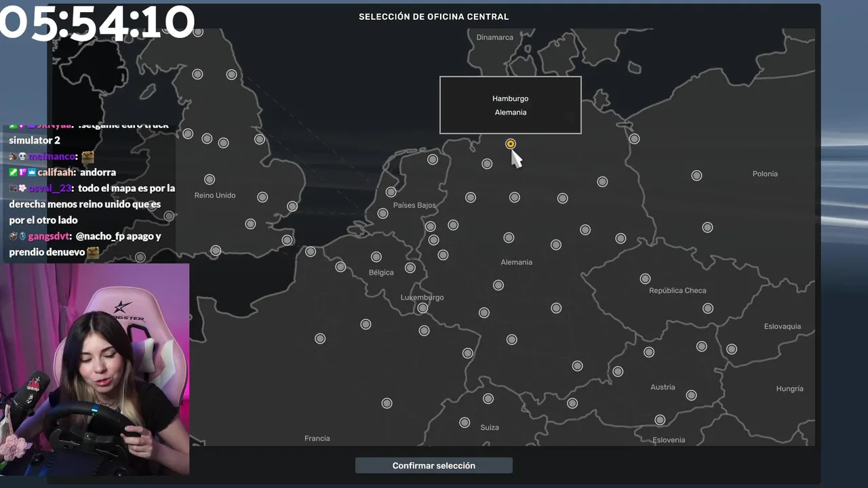Click the República Checa country label
The width and height of the screenshot is (868, 488).
(677, 290)
